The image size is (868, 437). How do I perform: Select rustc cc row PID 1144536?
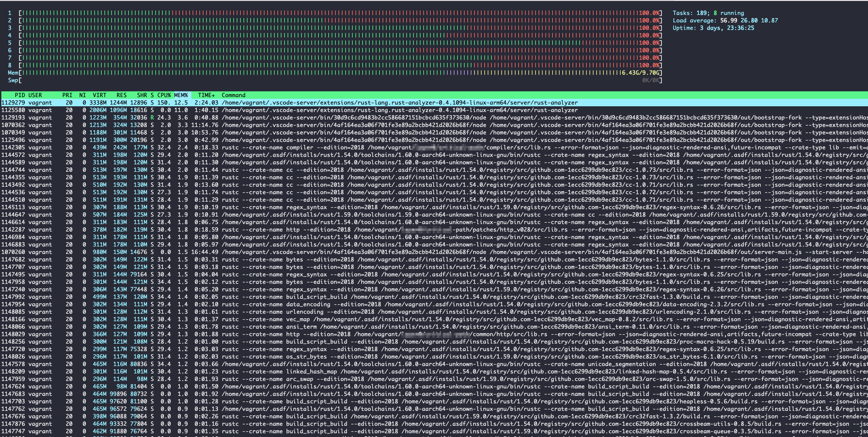tap(434, 192)
